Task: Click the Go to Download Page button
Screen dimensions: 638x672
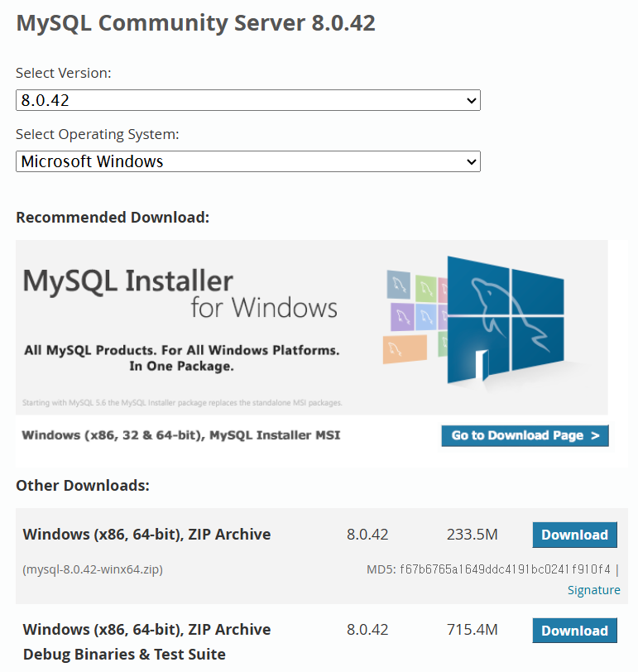Action: [525, 436]
